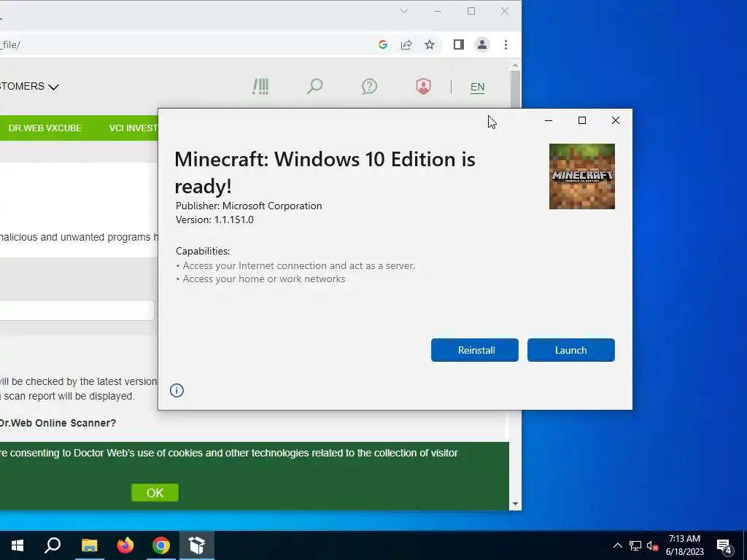Image resolution: width=747 pixels, height=560 pixels.
Task: Click the Reinstall button
Action: (x=474, y=350)
